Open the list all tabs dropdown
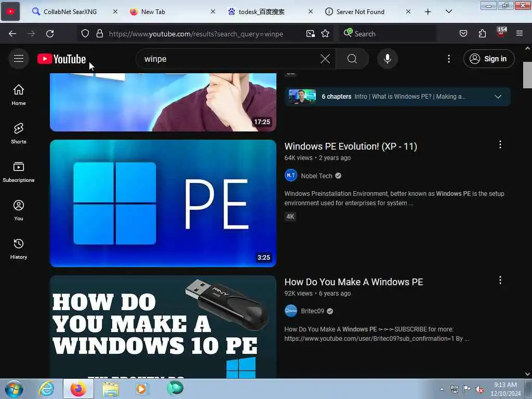 (x=449, y=11)
